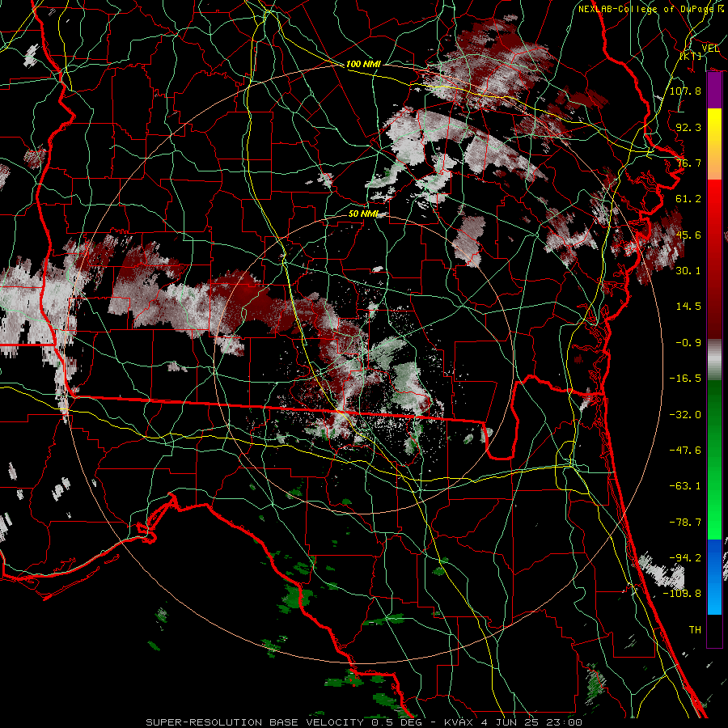Viewport: 728px width, 728px height.
Task: Click the 76.7 velocity legend value
Action: (x=688, y=163)
